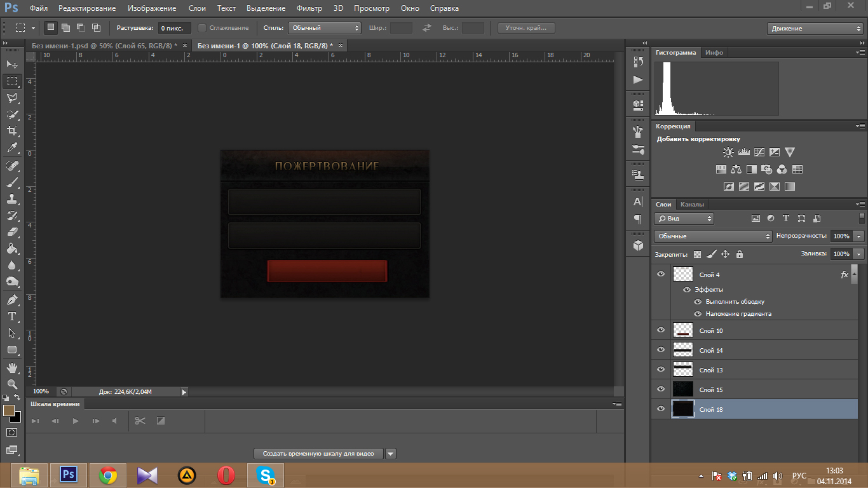868x488 pixels.
Task: Add a Color Balance adjustment
Action: point(736,170)
